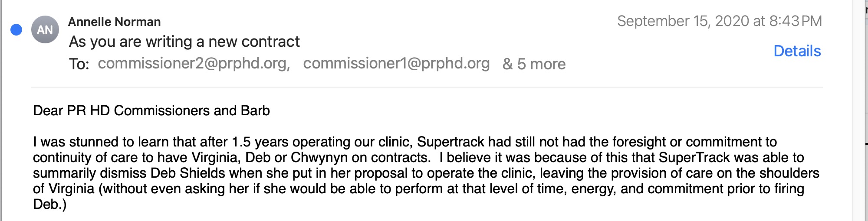The image size is (868, 221).
Task: Click the September 15, 2020 timestamp
Action: coord(719,21)
